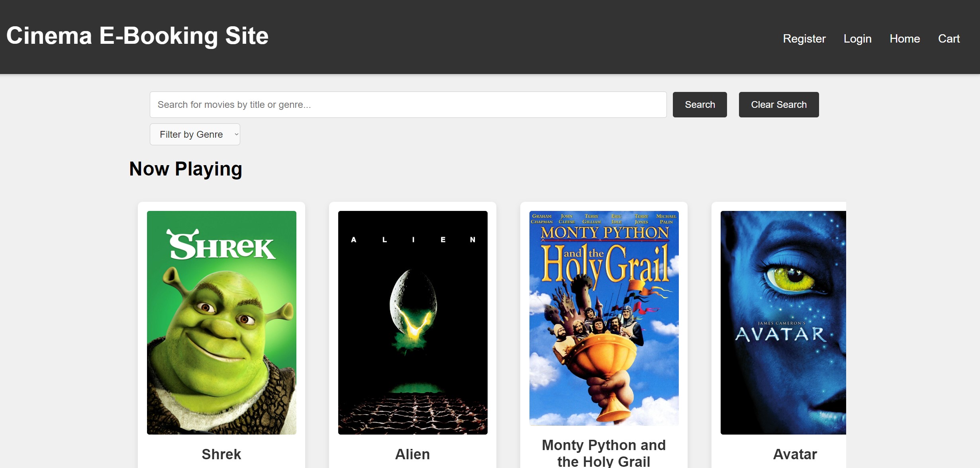980x468 pixels.
Task: Open the Cart from the navigation bar
Action: 949,38
